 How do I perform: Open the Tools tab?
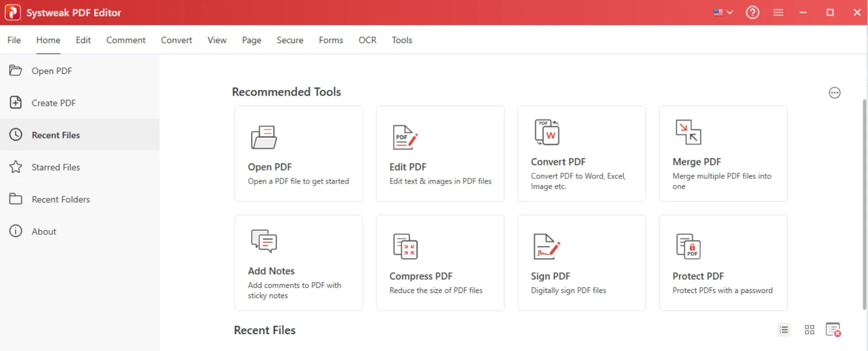point(402,40)
